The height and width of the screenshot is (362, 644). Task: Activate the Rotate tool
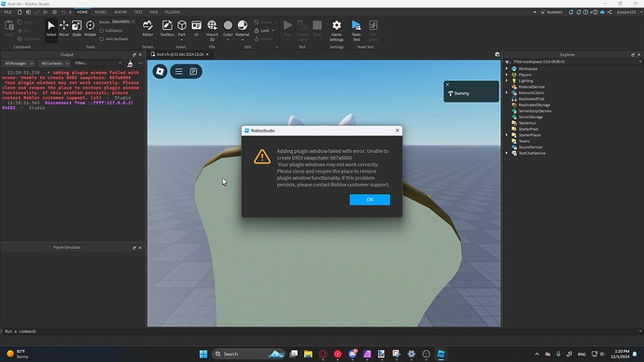point(90,28)
